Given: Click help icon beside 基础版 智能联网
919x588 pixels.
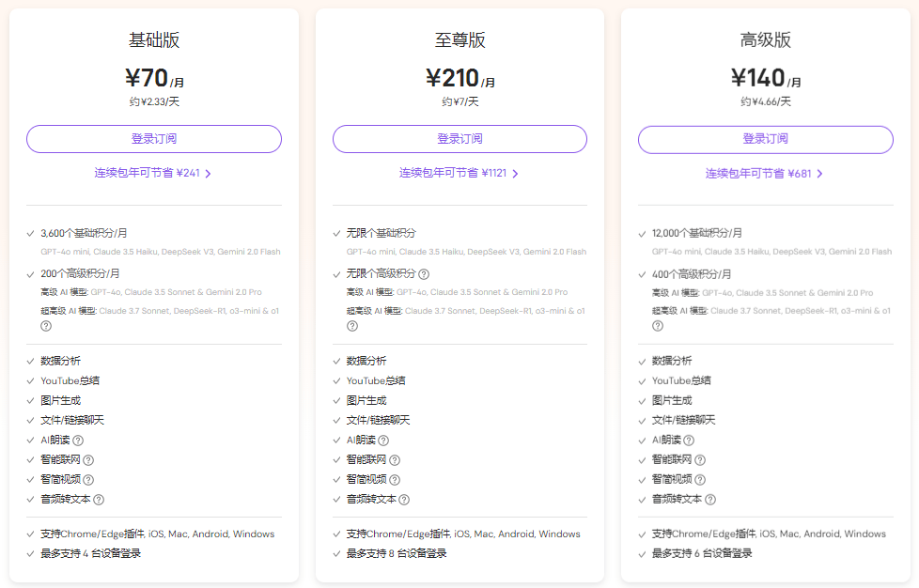Looking at the screenshot, I should tap(88, 460).
